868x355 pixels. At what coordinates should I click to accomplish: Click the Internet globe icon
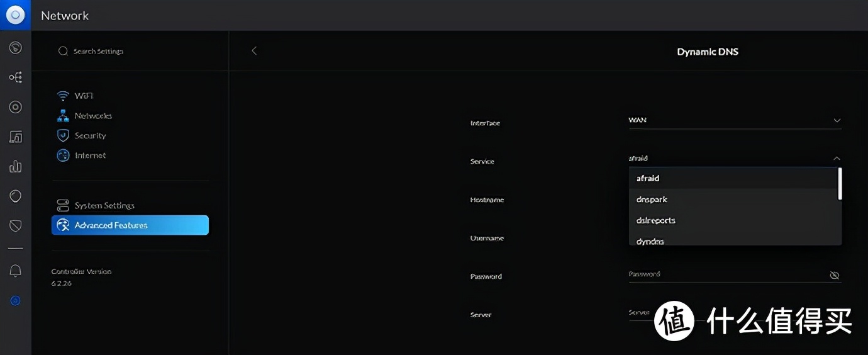pos(63,155)
